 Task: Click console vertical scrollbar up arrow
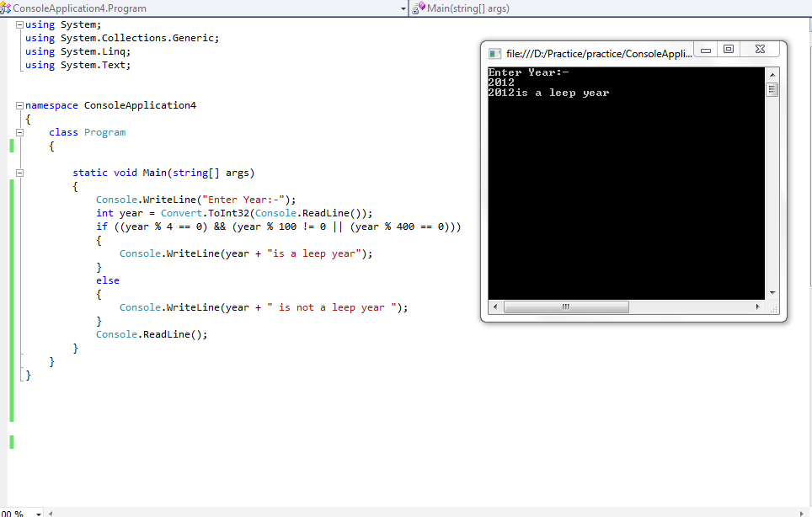pos(772,75)
